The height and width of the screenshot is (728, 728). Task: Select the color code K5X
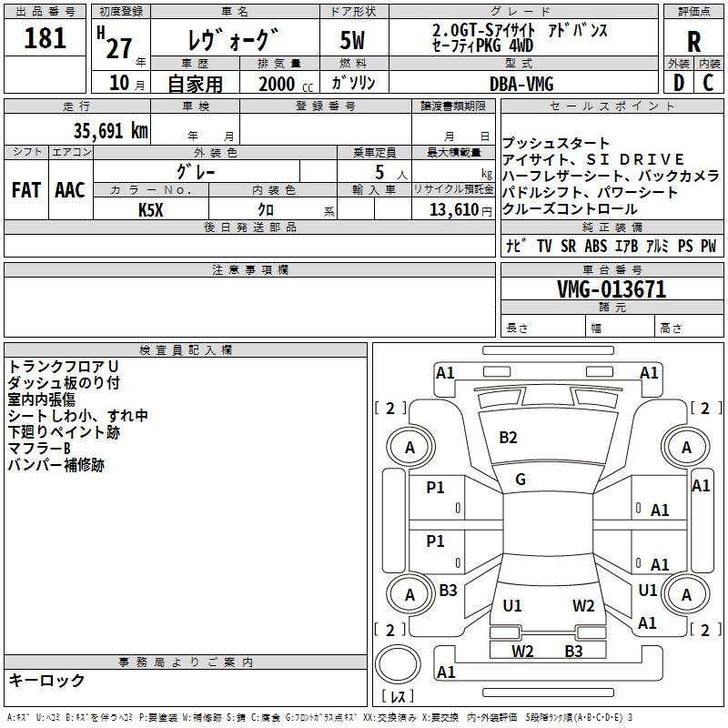151,208
